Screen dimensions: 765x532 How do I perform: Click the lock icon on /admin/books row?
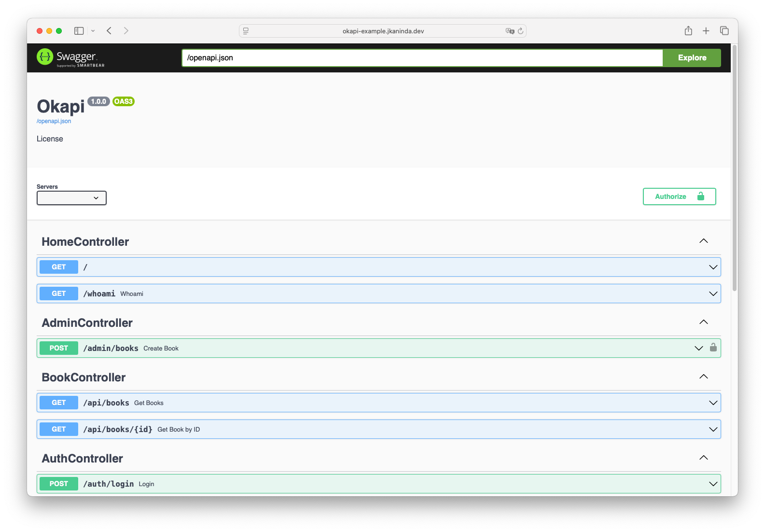click(x=713, y=348)
